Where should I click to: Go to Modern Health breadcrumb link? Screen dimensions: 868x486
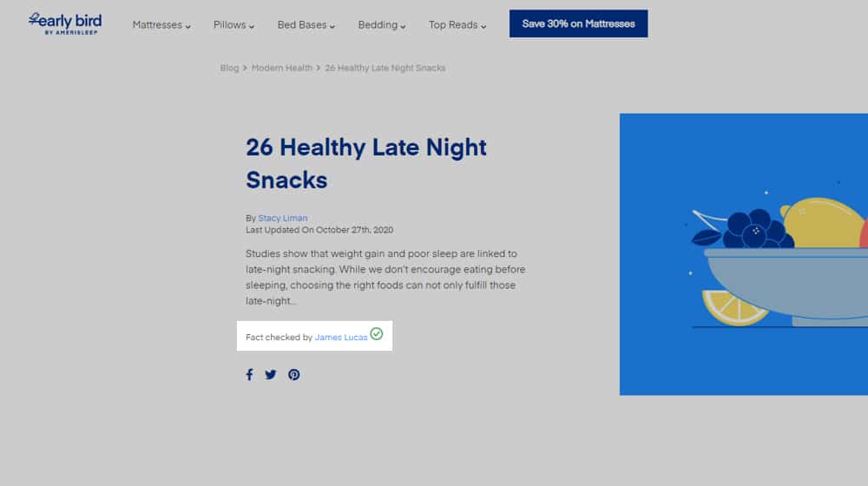[282, 68]
